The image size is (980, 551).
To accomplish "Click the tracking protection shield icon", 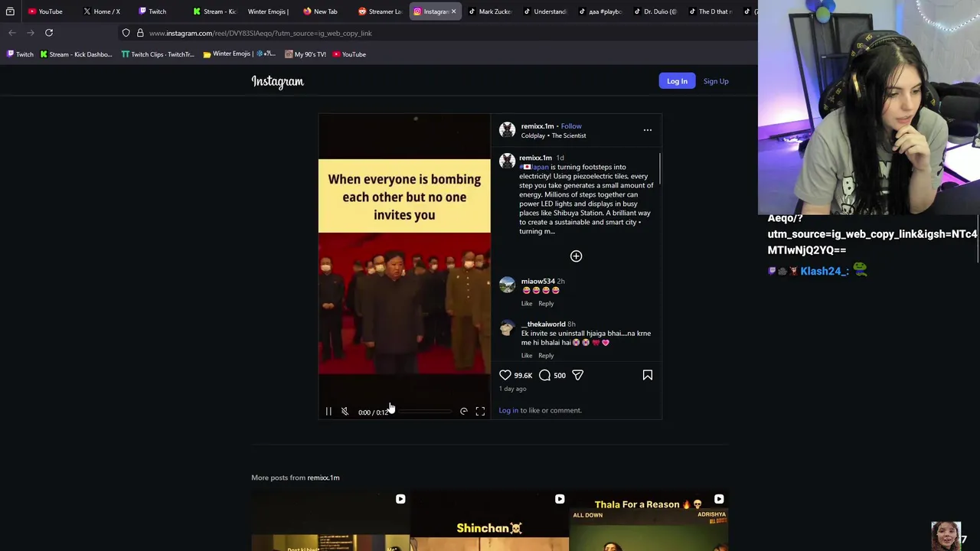I will 126,33.
